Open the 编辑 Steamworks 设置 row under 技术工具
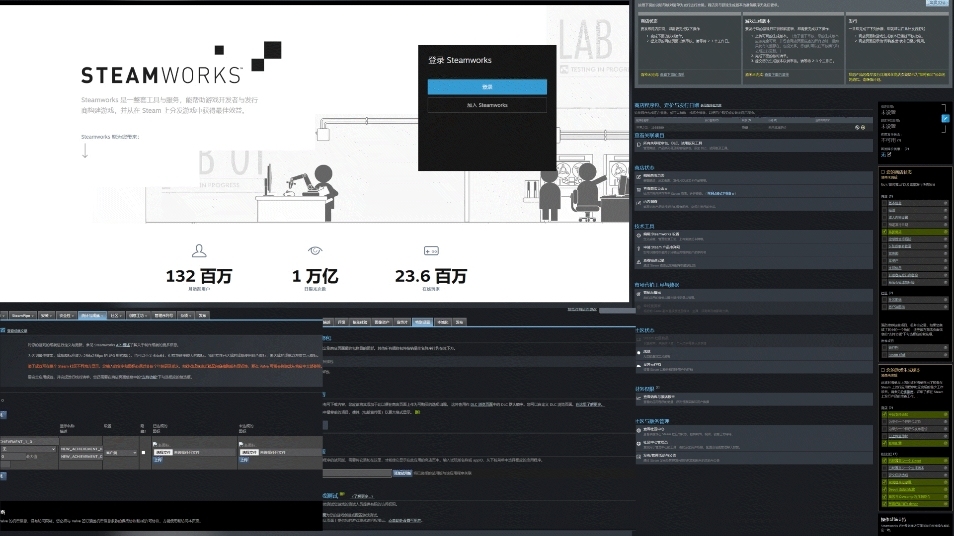This screenshot has height=536, width=954. coord(754,235)
